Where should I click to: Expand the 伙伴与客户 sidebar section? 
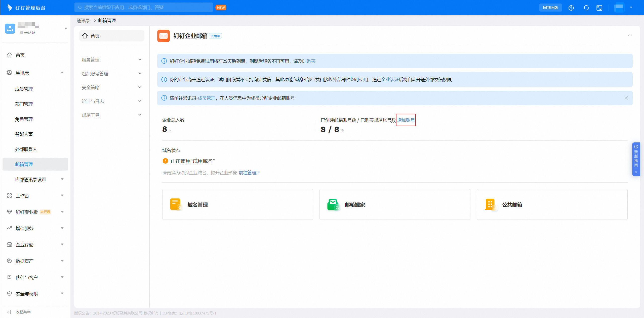coord(62,277)
